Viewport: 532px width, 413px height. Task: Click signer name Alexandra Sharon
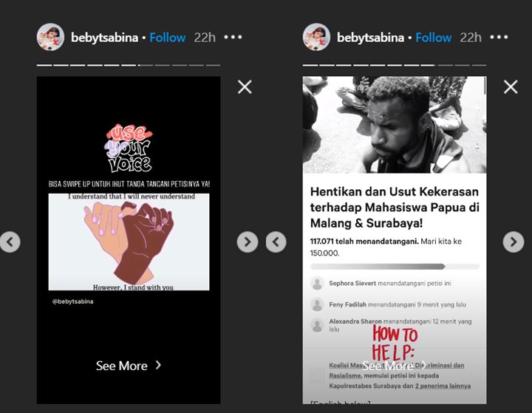(x=355, y=321)
